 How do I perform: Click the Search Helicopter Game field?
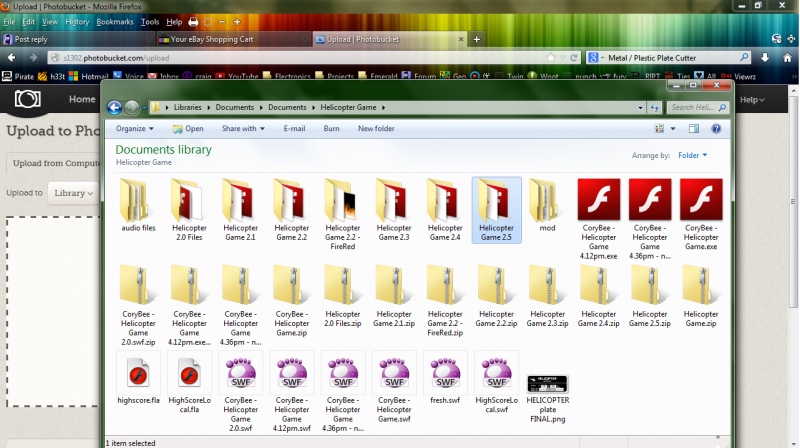(x=697, y=108)
